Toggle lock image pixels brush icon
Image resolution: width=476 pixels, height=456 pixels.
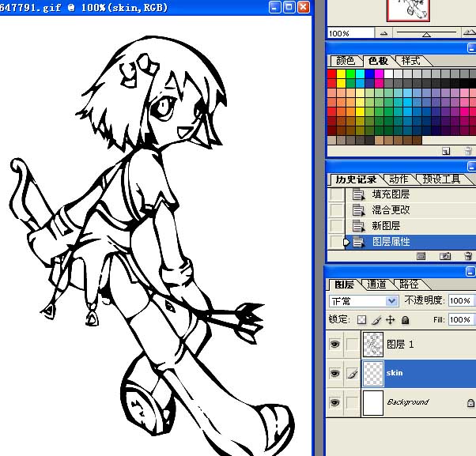point(376,320)
